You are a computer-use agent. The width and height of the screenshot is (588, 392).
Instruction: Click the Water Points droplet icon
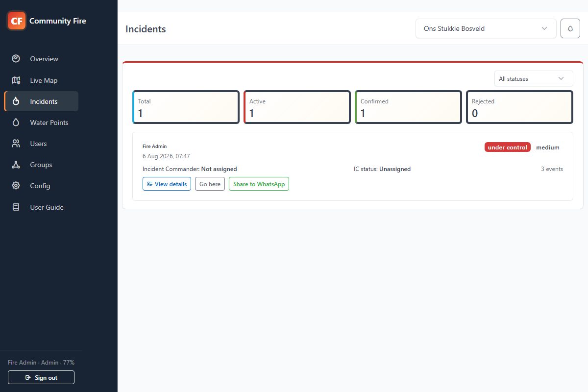click(16, 122)
